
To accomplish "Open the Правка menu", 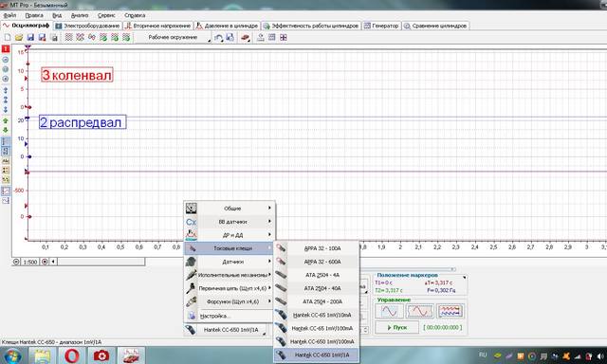I will point(34,15).
